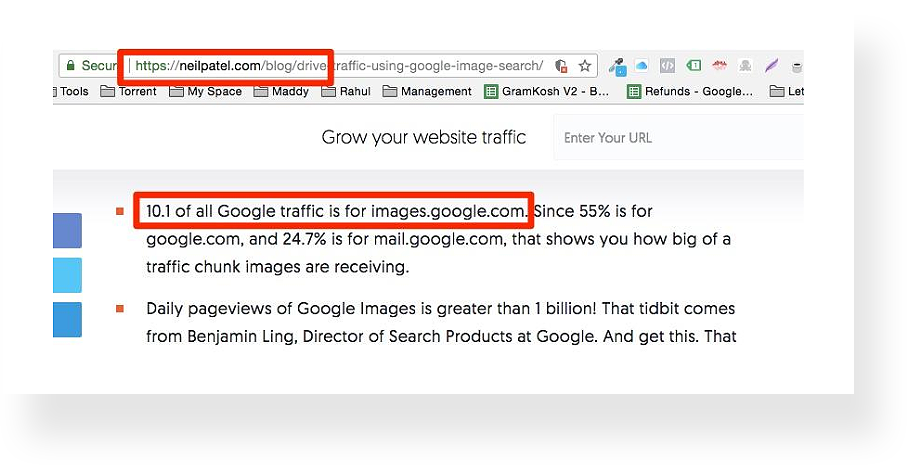This screenshot has width=907, height=465.
Task: Open the Rahul bookmark folder
Action: [346, 91]
